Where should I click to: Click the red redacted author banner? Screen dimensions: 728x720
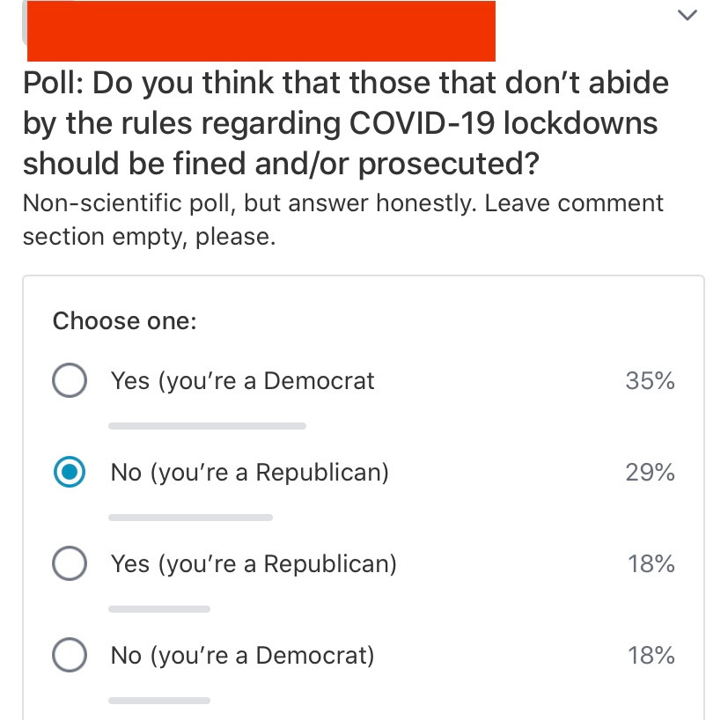[261, 31]
